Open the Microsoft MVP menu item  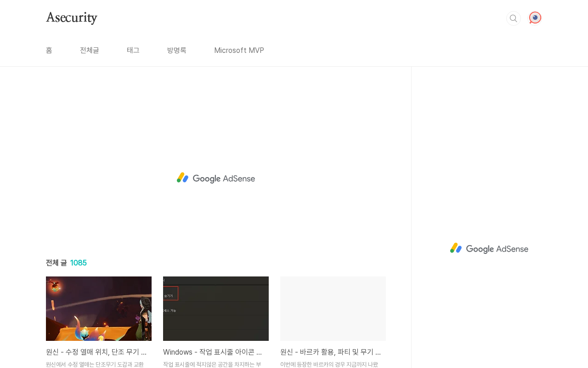coord(239,50)
